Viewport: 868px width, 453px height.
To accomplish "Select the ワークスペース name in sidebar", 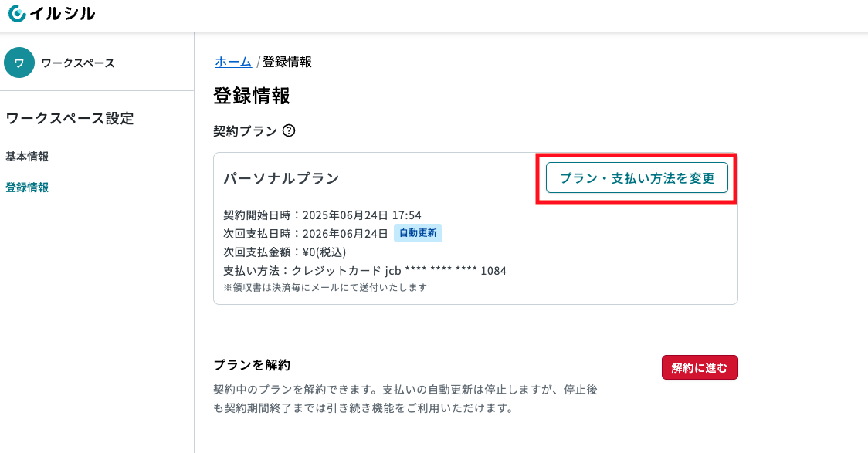I will click(x=78, y=63).
